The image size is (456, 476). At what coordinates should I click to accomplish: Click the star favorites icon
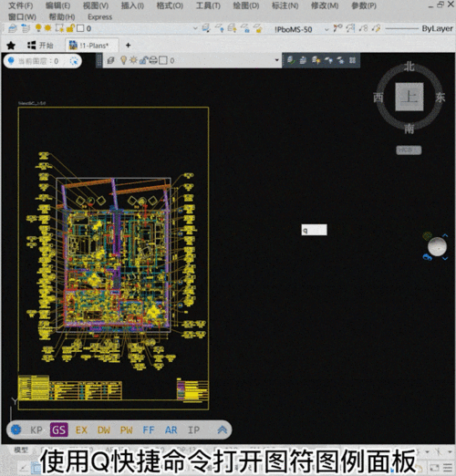click(11, 46)
